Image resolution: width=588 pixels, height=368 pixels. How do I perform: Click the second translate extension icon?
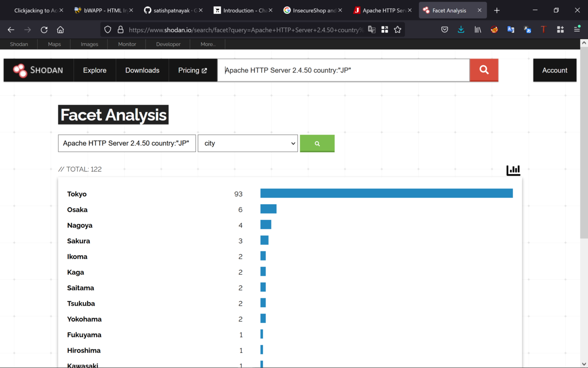[527, 30]
